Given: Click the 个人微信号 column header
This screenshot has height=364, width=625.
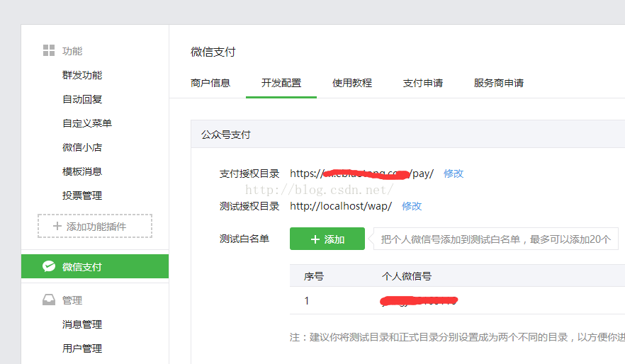Looking at the screenshot, I should coord(407,276).
